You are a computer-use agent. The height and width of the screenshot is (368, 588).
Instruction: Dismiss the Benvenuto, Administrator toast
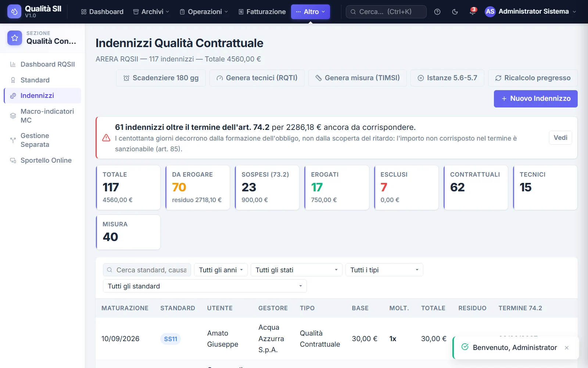(x=567, y=348)
